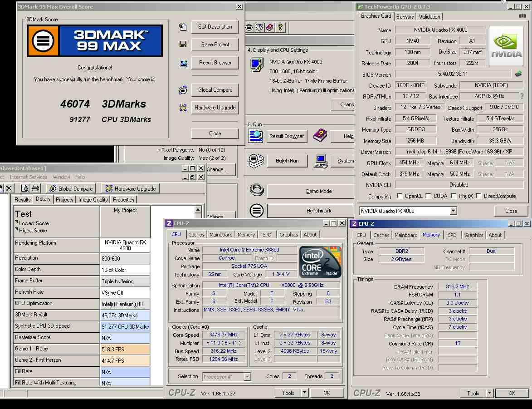Open the Tools dropdown arrow in right CPU-Z window
The image size is (532, 409).
(489, 393)
